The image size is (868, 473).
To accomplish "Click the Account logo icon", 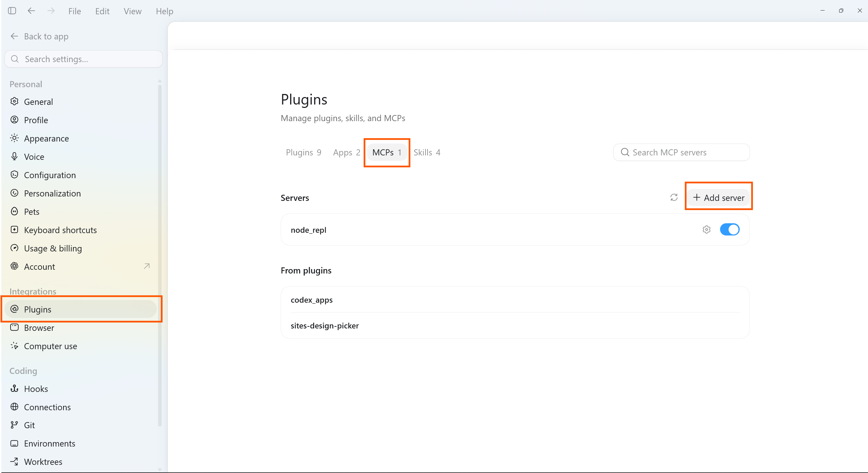I will 14,266.
